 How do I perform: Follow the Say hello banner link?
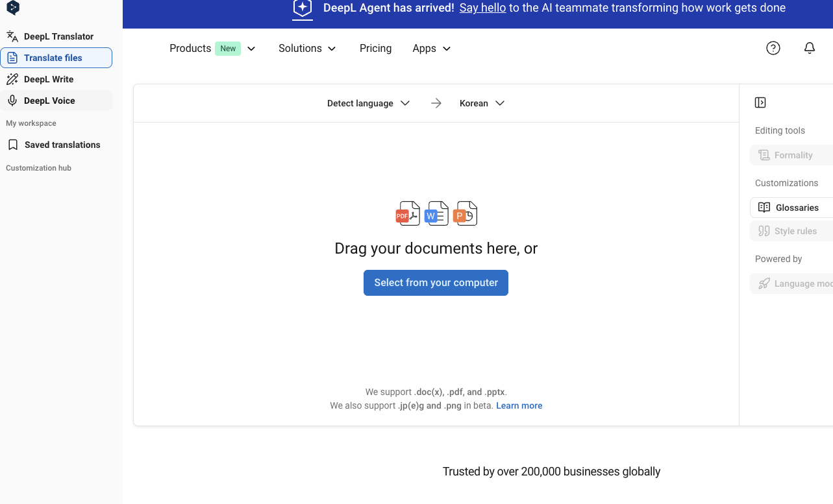tap(482, 8)
